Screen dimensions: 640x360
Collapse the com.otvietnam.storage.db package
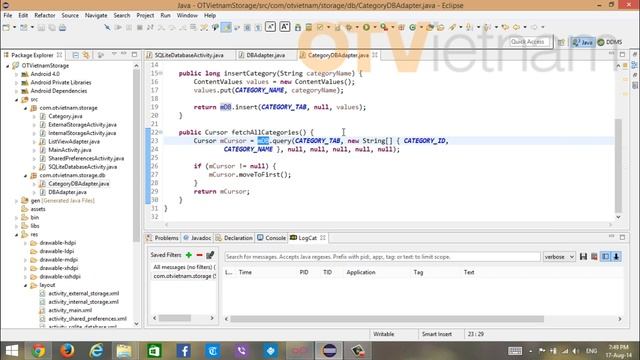tap(25, 176)
